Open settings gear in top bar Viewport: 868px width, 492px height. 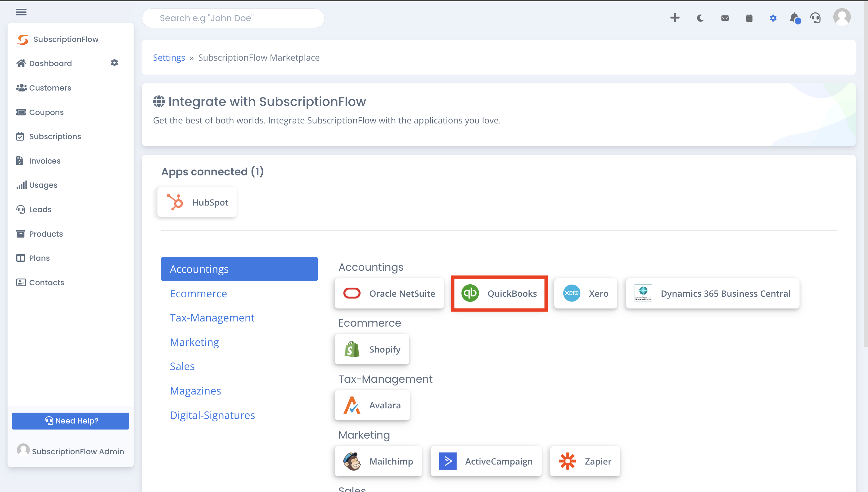tap(773, 18)
